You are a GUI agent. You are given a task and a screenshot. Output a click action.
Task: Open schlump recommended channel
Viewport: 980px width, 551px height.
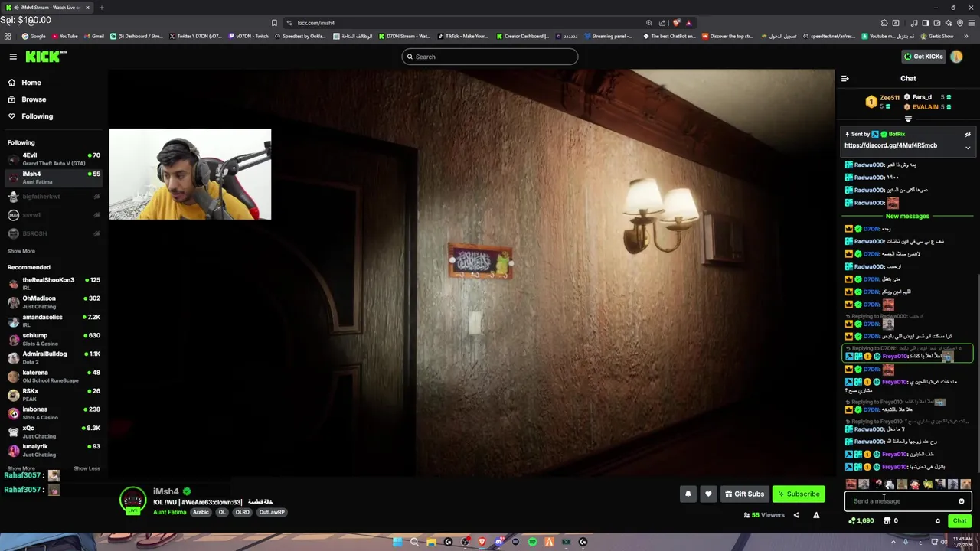[x=54, y=339]
